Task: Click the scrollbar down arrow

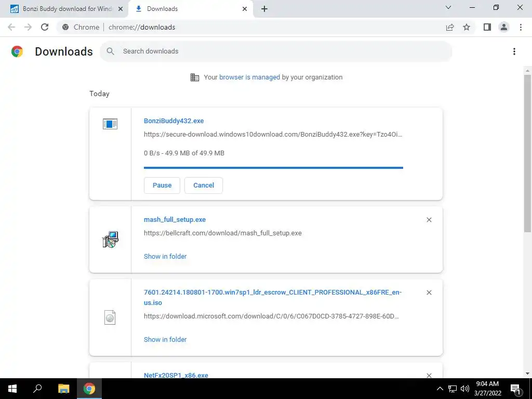Action: (527, 374)
